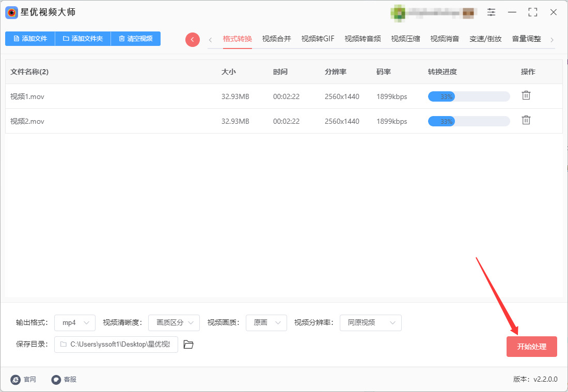Maximize the window using fullscreen icon
568x392 pixels.
point(532,12)
